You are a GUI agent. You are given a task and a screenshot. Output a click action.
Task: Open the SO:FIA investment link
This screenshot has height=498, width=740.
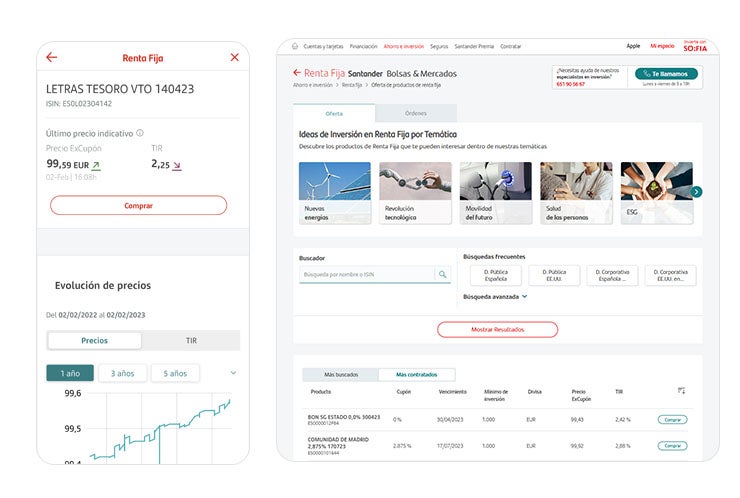[x=695, y=46]
